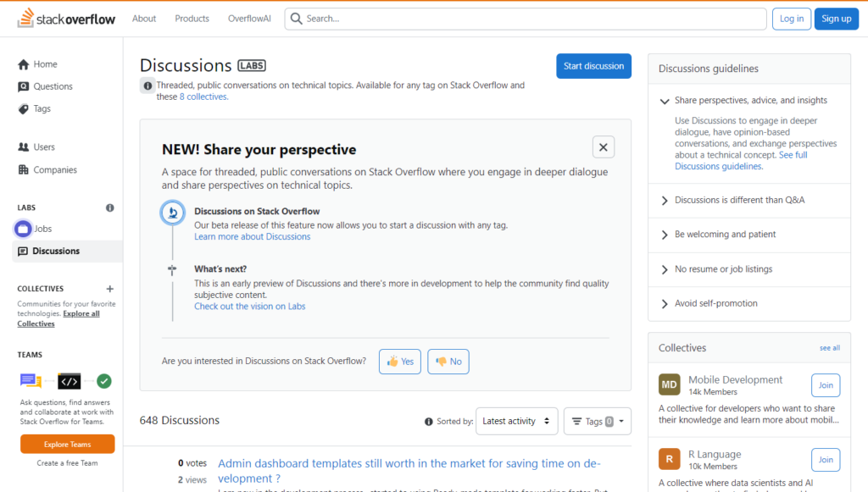Open the Products menu in header
868x492 pixels.
click(192, 19)
